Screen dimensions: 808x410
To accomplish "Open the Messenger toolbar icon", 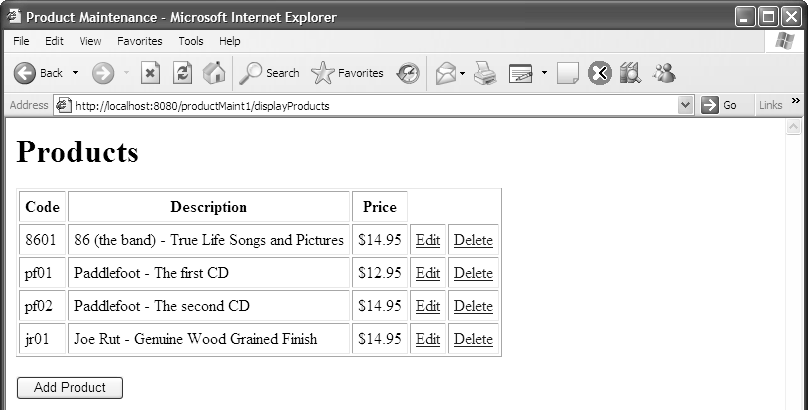I will click(663, 73).
